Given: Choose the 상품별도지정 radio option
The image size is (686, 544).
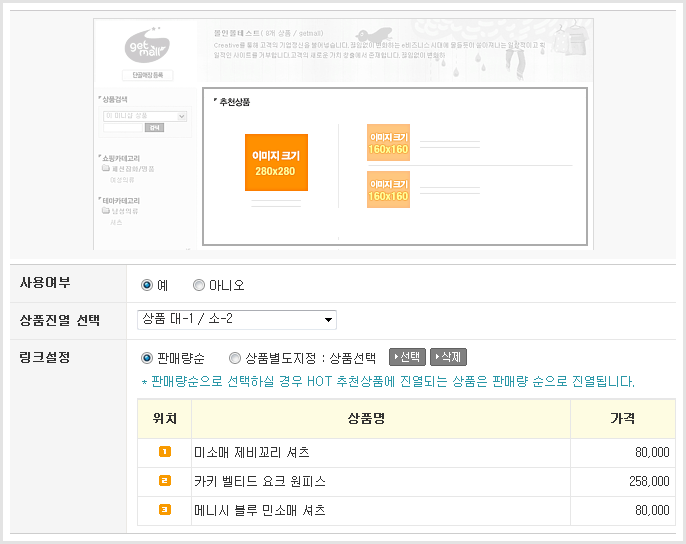Looking at the screenshot, I should click(235, 357).
